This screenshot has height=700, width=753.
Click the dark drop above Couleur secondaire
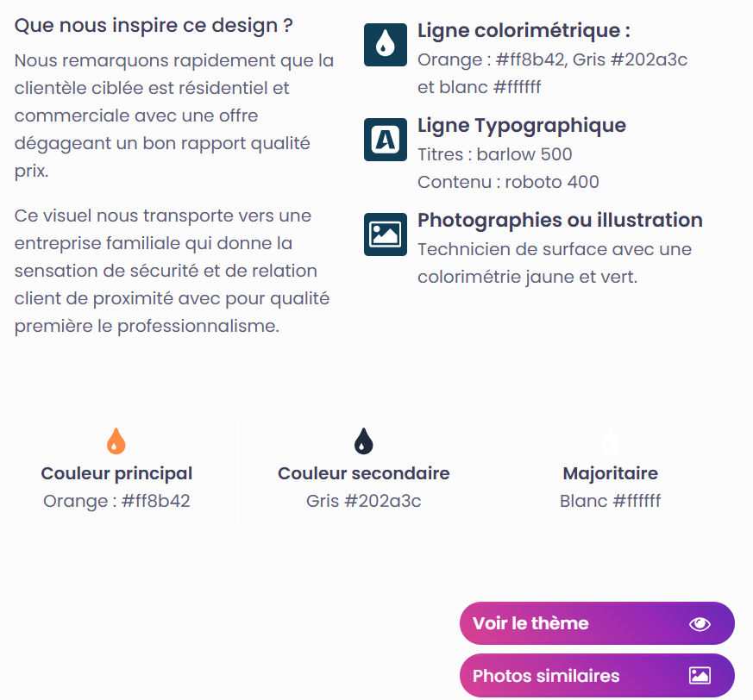coord(363,441)
